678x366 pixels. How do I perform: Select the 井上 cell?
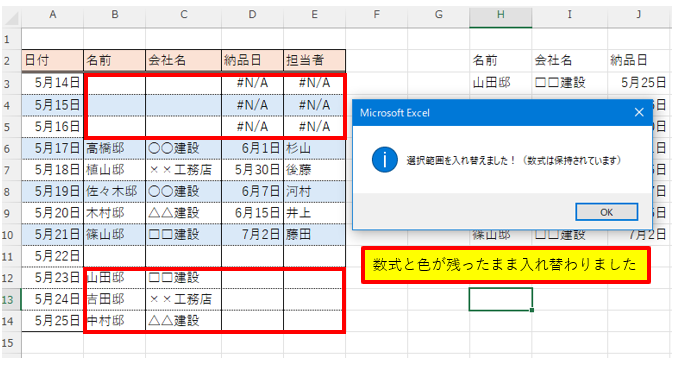314,213
